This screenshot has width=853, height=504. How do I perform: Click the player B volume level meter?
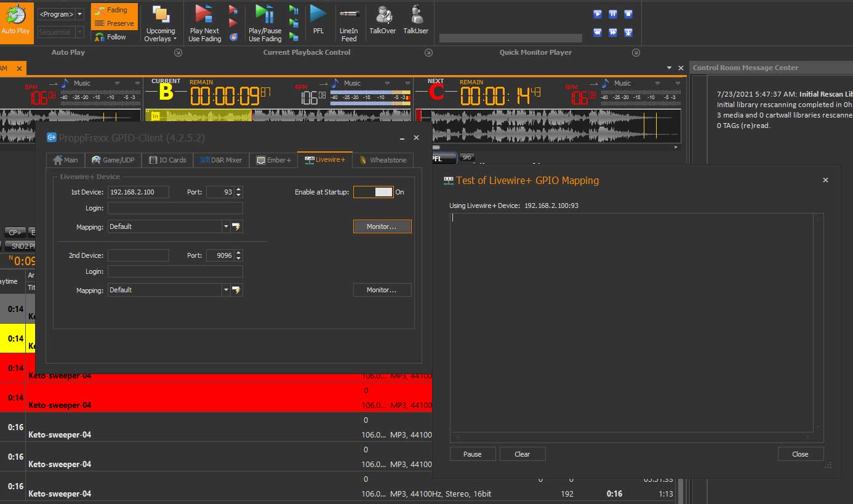coord(371,97)
